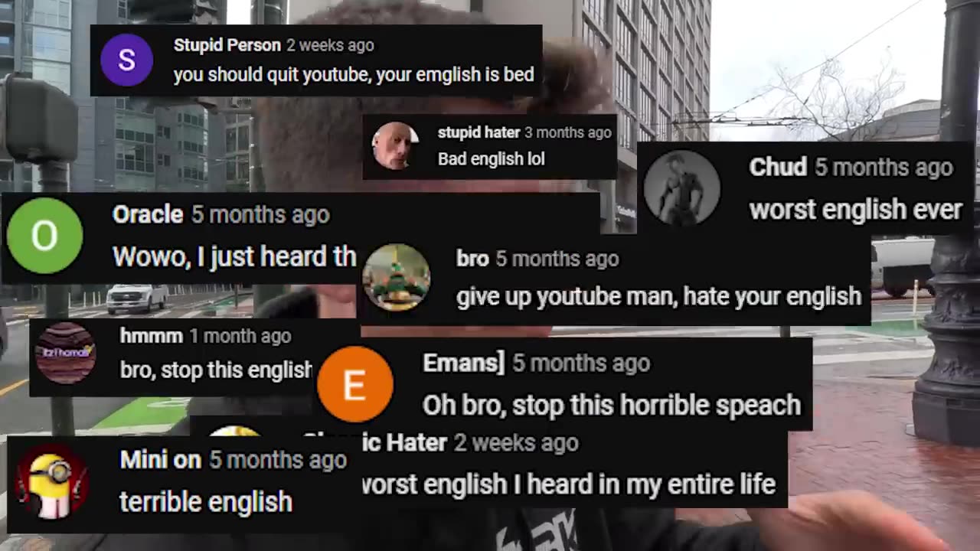Click the Mini on username

click(x=161, y=459)
